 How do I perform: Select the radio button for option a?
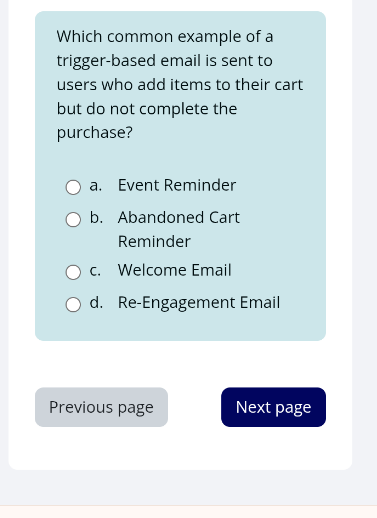pos(73,187)
